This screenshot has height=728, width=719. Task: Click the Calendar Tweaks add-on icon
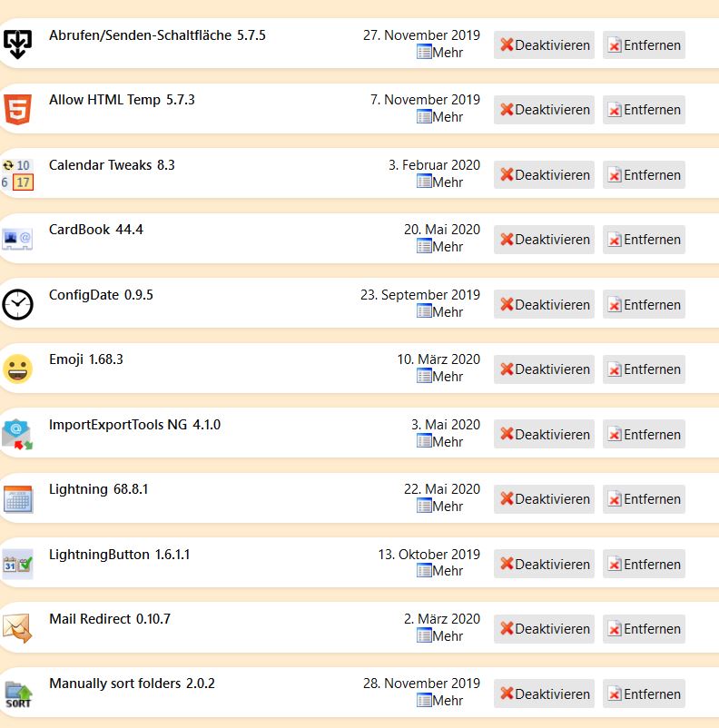tap(18, 174)
